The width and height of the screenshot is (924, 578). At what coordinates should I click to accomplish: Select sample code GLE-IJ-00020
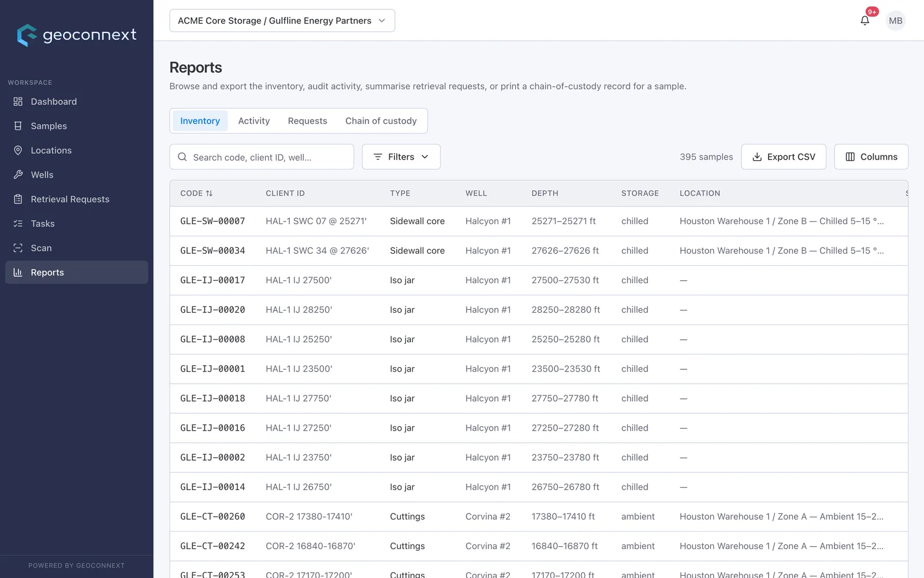point(213,310)
